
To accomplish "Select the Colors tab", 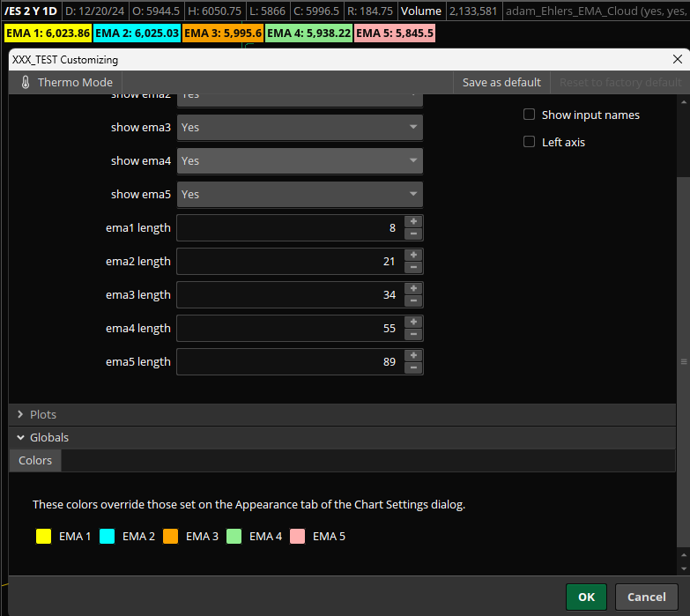I will (35, 460).
